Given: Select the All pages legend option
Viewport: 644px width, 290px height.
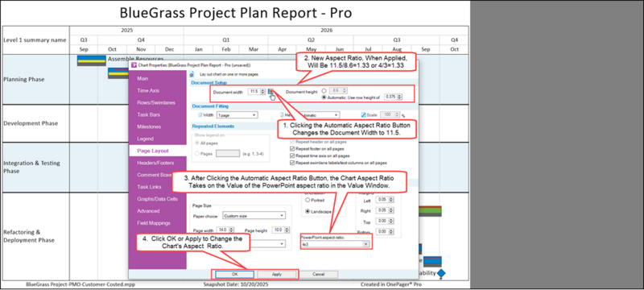Looking at the screenshot, I should coord(197,143).
